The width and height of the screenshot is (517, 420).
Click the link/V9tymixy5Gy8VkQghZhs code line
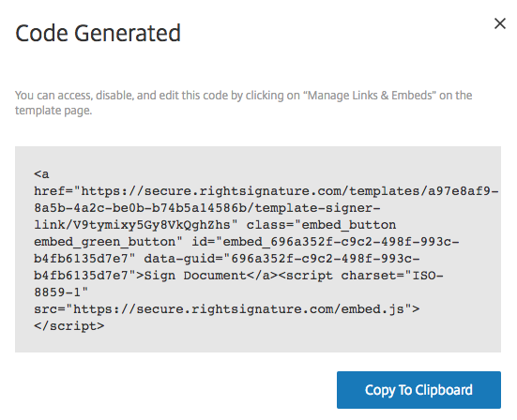(x=215, y=225)
